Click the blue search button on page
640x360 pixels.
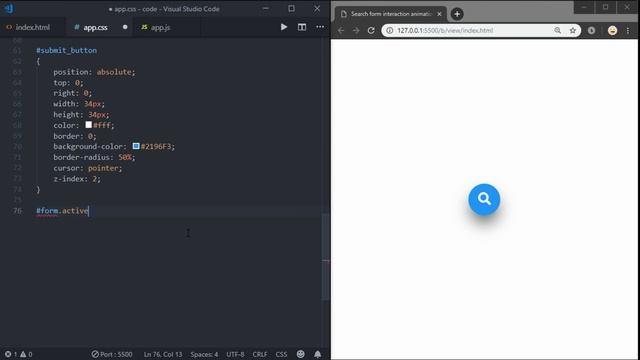484,199
